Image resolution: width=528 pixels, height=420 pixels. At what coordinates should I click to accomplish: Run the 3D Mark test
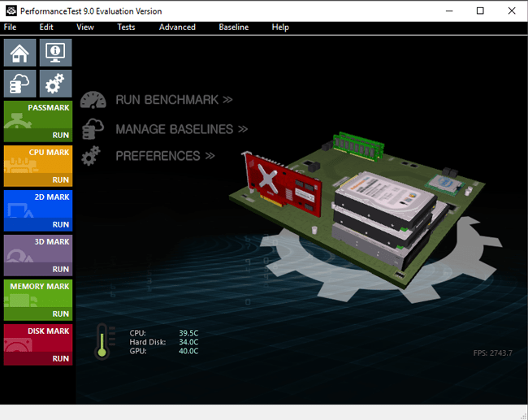(x=61, y=269)
